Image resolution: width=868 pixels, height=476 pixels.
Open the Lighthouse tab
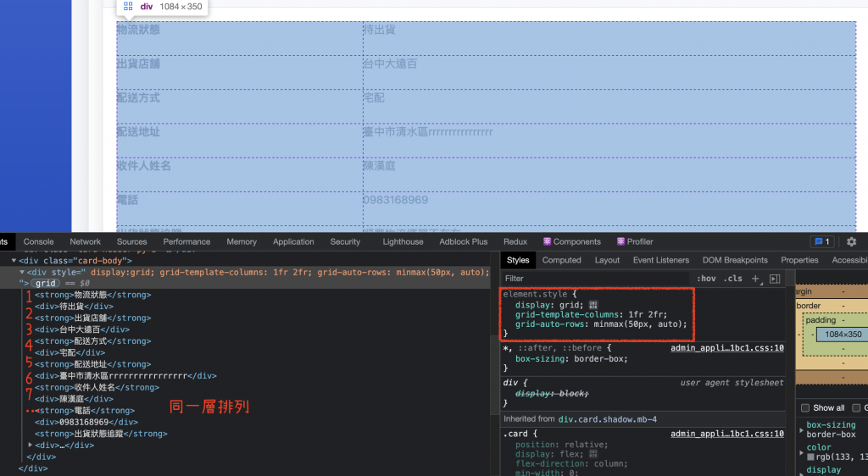403,241
